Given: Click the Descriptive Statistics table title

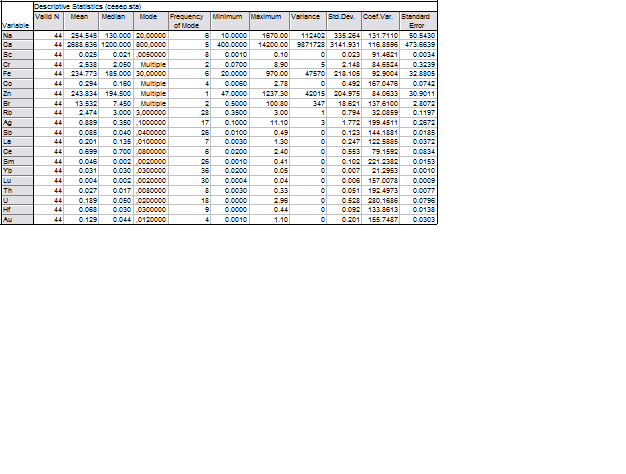Looking at the screenshot, I should (87, 6).
